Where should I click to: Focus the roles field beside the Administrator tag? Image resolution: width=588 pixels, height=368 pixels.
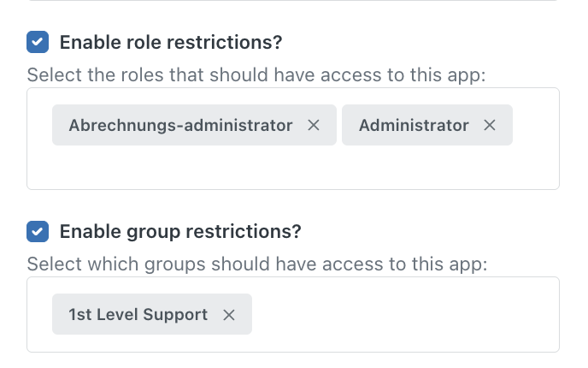tap(536, 125)
